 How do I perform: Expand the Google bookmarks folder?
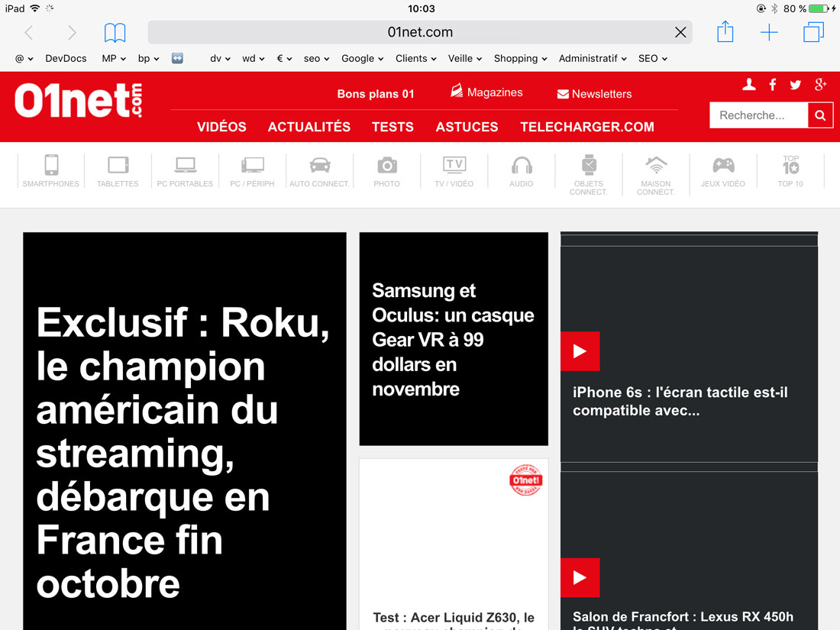point(362,58)
